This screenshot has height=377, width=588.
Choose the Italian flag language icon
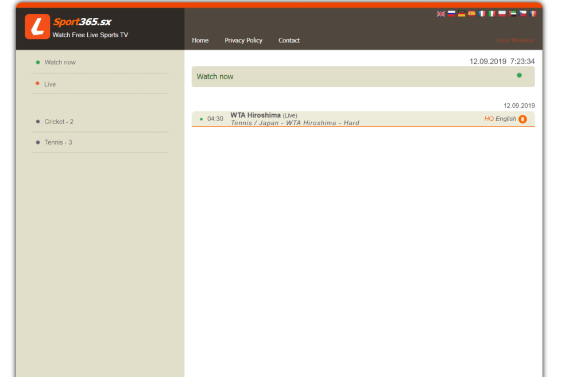pyautogui.click(x=492, y=14)
